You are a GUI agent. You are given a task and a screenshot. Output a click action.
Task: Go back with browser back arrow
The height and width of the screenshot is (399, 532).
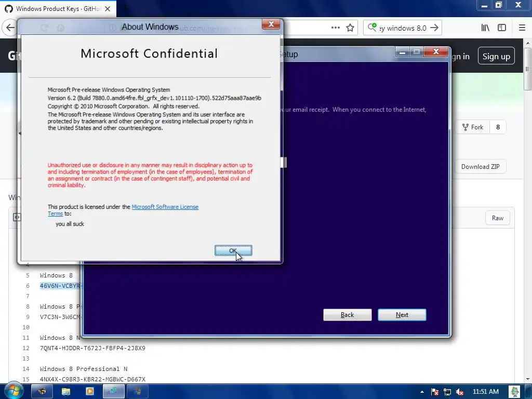pyautogui.click(x=10, y=28)
